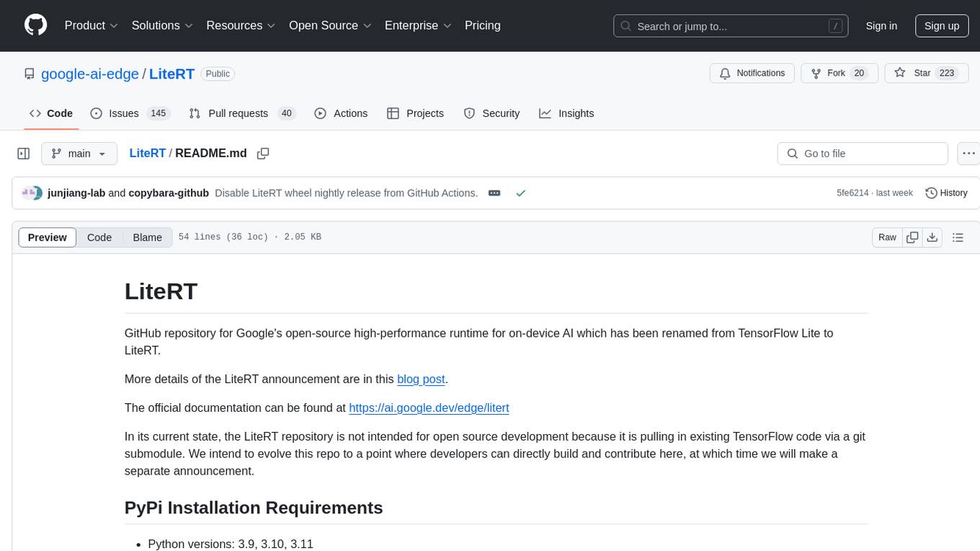Switch to the Insights tab

pos(567,113)
